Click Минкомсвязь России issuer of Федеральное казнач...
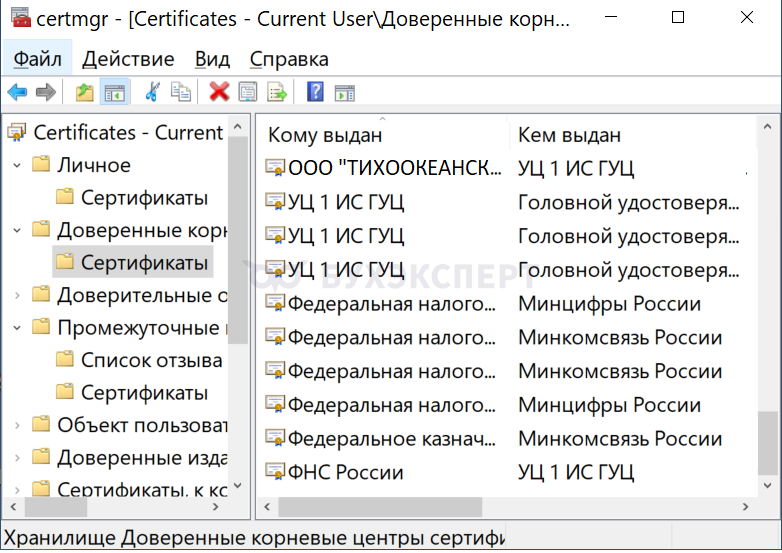This screenshot has width=782, height=553. pyautogui.click(x=620, y=438)
